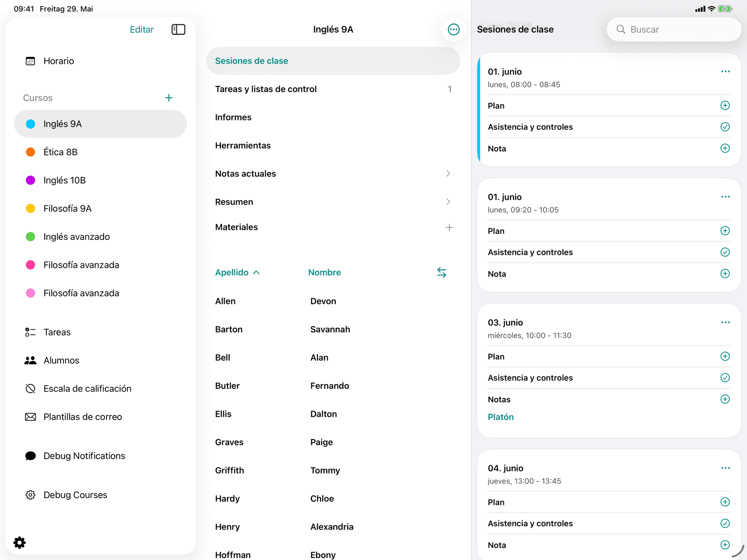Open options for 01. junio 08:00 session
The height and width of the screenshot is (560, 747).
coord(725,71)
